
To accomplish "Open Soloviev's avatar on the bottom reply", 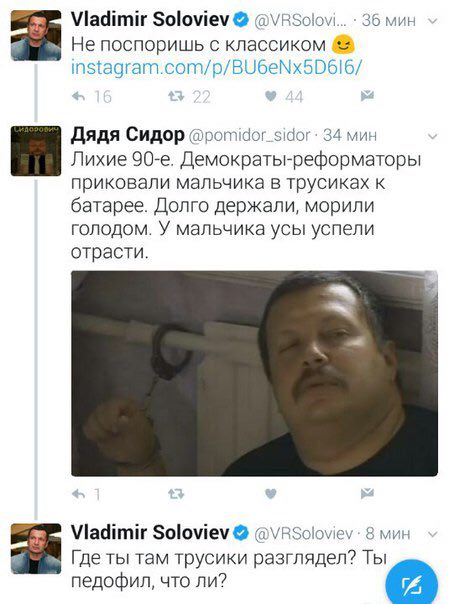I will 36,549.
